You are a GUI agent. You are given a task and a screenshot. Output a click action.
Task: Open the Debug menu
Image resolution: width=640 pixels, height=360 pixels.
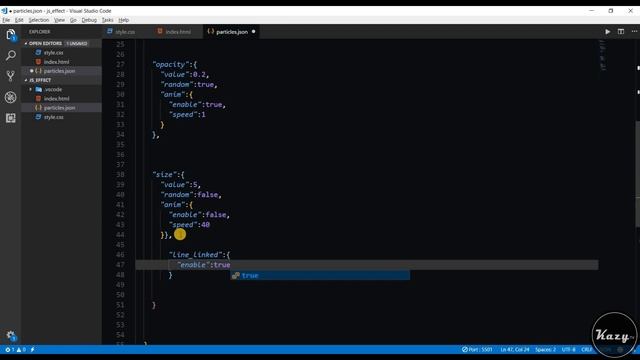[89, 20]
